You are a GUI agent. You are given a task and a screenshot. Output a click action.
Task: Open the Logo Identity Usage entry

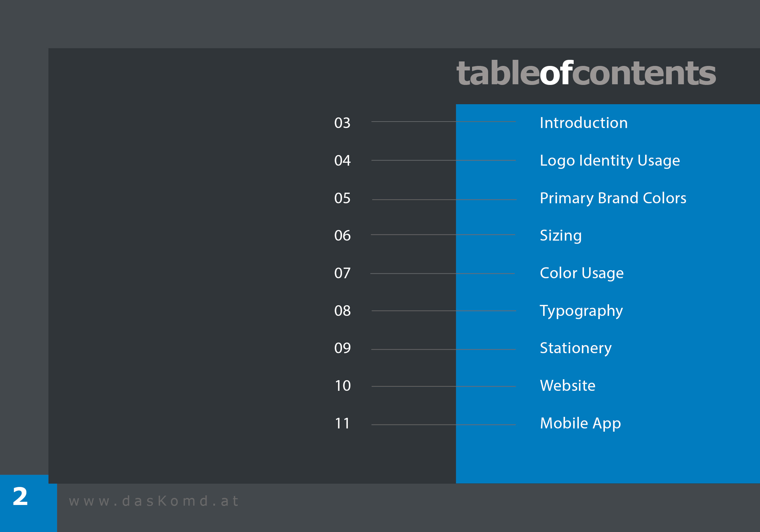click(x=610, y=161)
